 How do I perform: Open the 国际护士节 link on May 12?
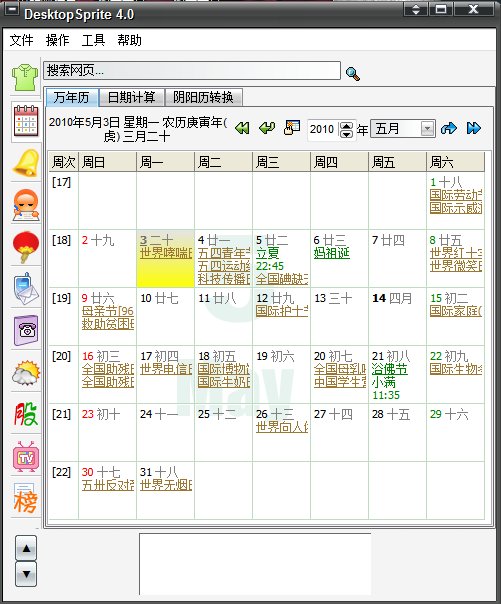[282, 311]
